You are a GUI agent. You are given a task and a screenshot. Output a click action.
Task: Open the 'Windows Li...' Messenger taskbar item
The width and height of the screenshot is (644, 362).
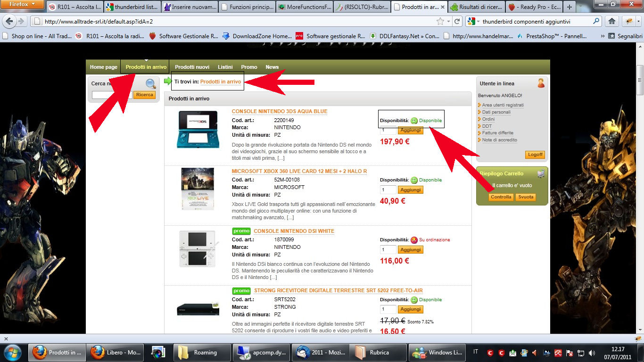tap(437, 353)
